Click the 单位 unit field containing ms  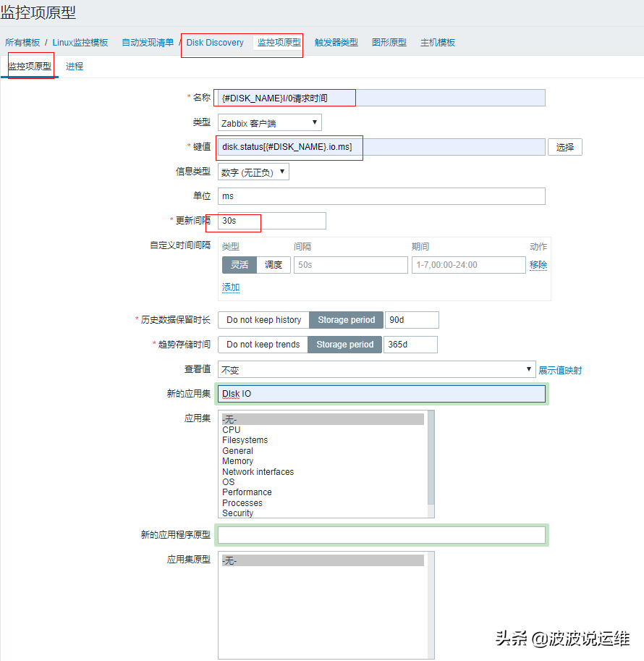[x=381, y=196]
